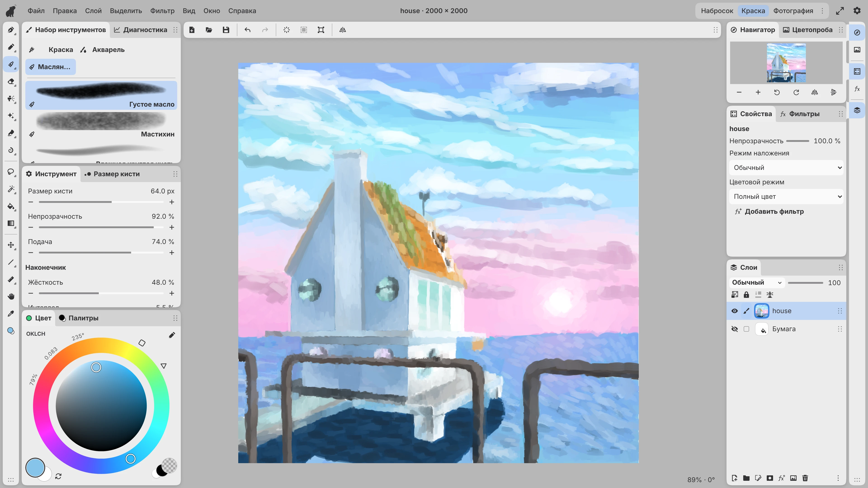The height and width of the screenshot is (488, 868).
Task: Select the eraser tool in left toolbar
Action: click(x=11, y=81)
